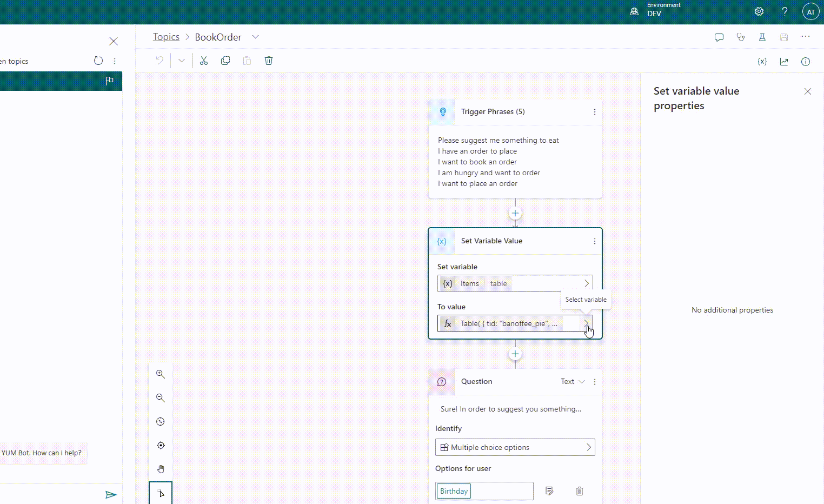The width and height of the screenshot is (824, 504).
Task: Open more options on Set Variable Value node
Action: tap(594, 241)
